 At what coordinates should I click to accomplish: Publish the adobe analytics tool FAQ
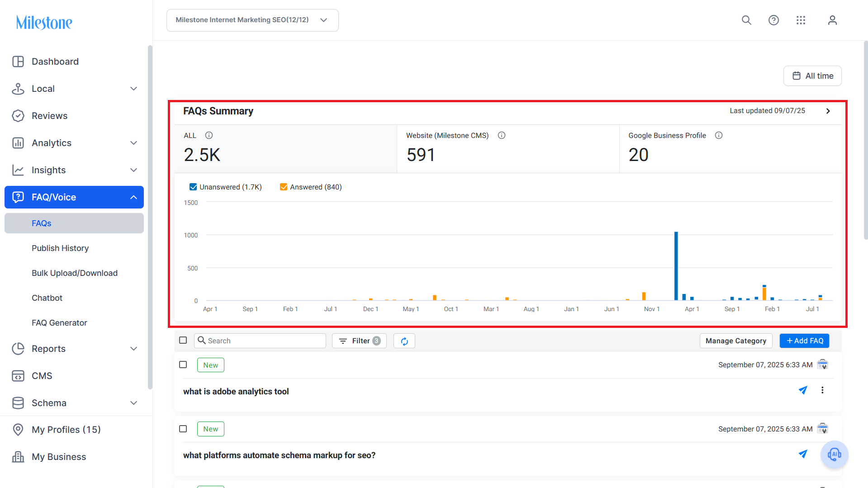coord(803,390)
